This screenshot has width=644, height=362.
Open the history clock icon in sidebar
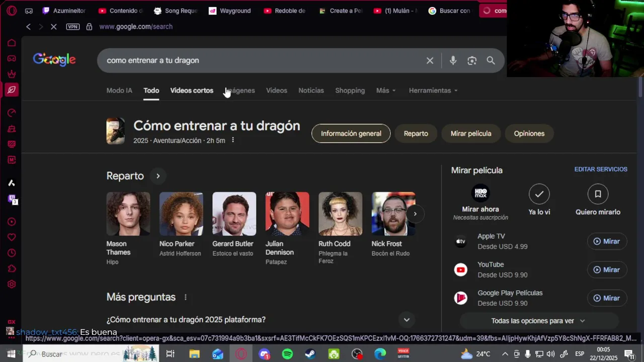pyautogui.click(x=11, y=253)
